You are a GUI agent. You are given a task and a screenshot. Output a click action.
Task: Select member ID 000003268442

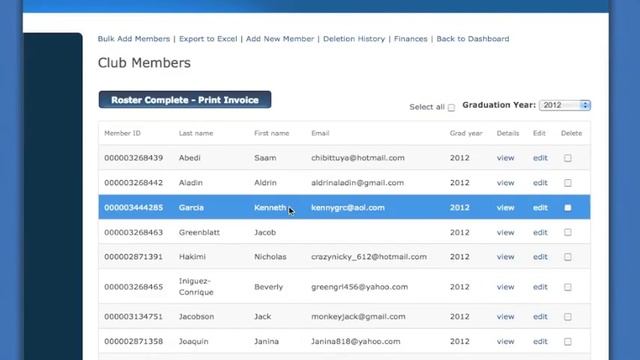(133, 183)
